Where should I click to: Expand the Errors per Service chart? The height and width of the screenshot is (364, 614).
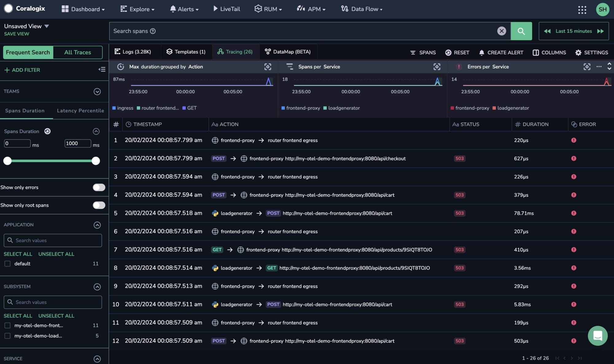(587, 67)
